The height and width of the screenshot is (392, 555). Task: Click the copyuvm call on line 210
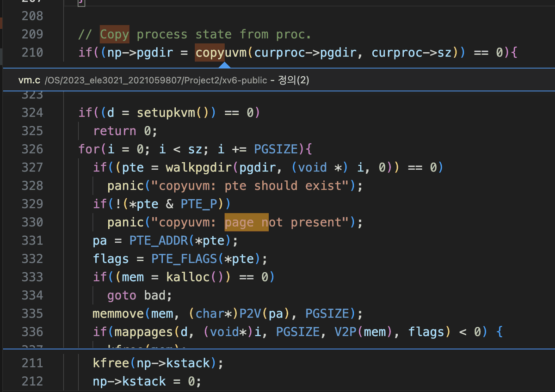[222, 52]
